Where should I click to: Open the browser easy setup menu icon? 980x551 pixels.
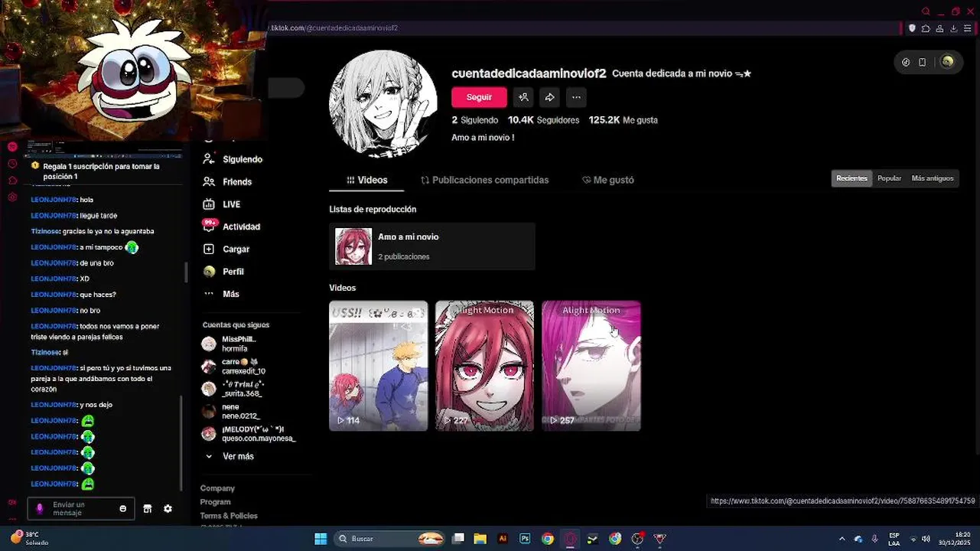[x=967, y=28]
